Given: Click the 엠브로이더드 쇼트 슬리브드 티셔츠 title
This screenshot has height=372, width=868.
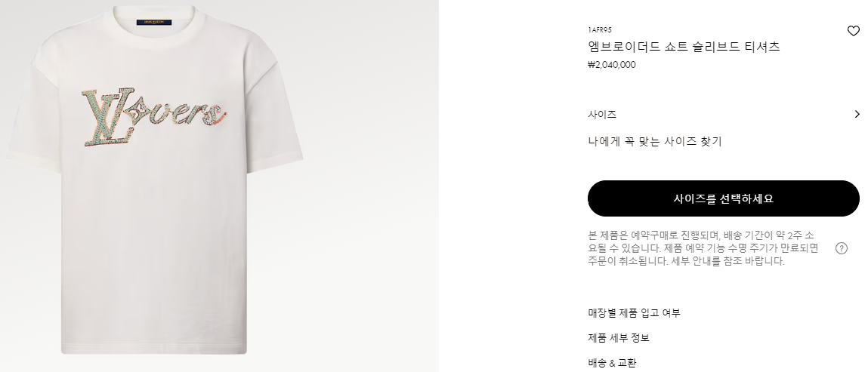Looking at the screenshot, I should (x=684, y=47).
